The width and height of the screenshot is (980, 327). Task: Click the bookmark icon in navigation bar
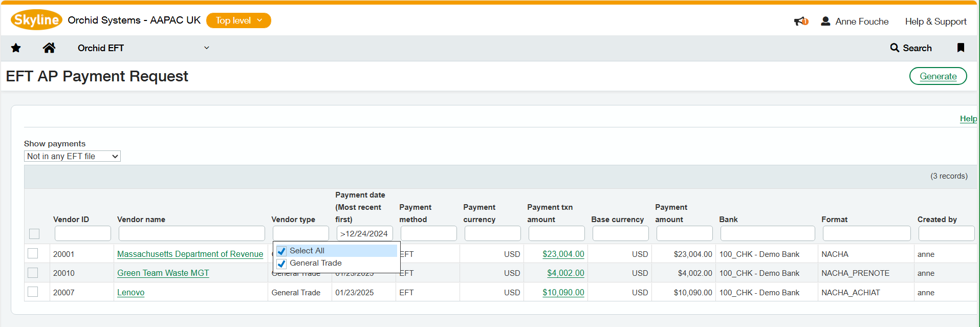point(961,48)
